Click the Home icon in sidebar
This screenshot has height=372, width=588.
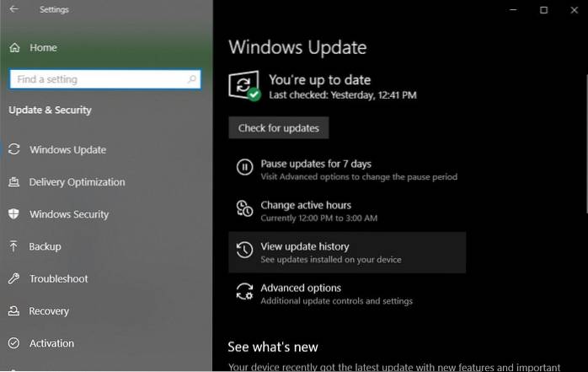(14, 48)
